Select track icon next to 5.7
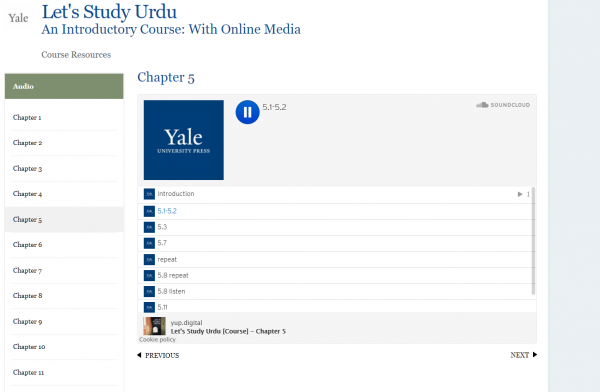 (x=149, y=243)
